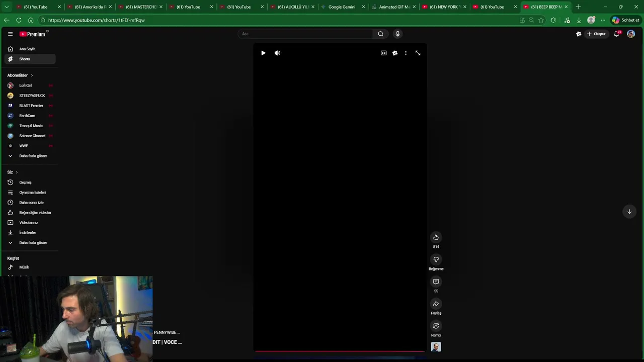Open the browser home page
644x362 pixels.
click(31, 20)
